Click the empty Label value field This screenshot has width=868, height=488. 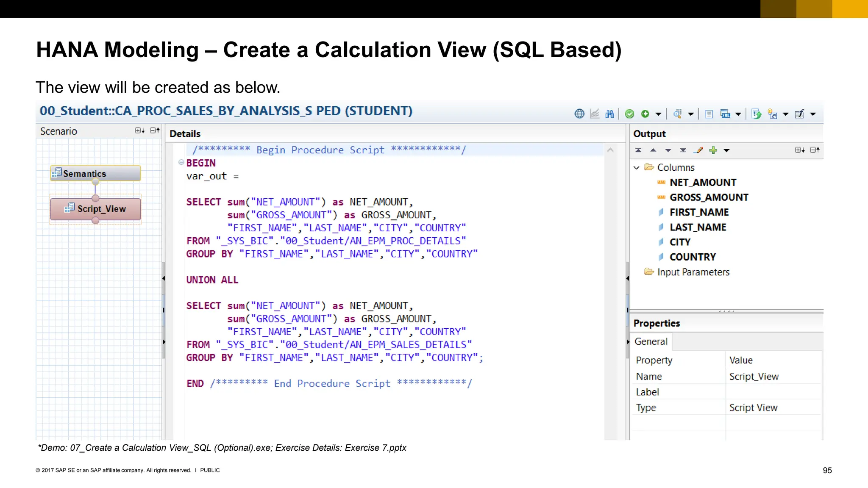[x=773, y=392]
